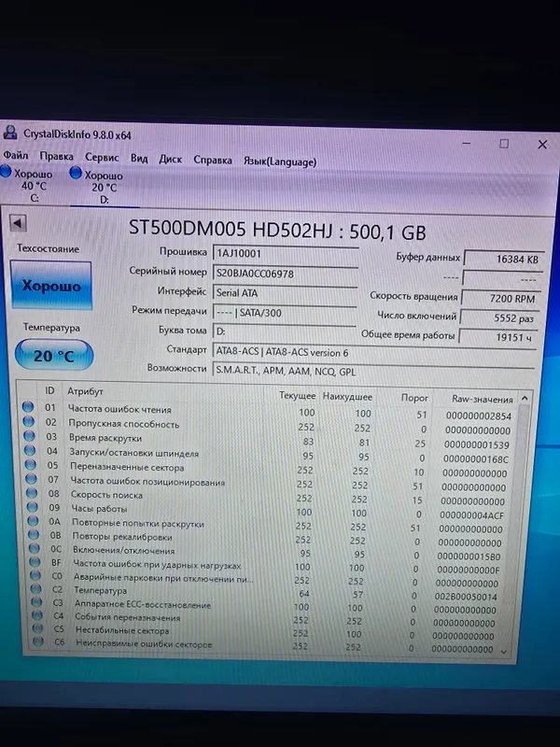Click raw value 002B00050014 of Температура
This screenshot has width=560, height=747.
[465, 596]
